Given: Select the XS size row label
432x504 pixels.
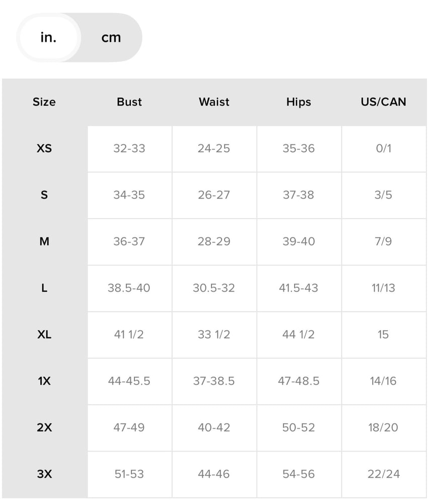Looking at the screenshot, I should (44, 149).
